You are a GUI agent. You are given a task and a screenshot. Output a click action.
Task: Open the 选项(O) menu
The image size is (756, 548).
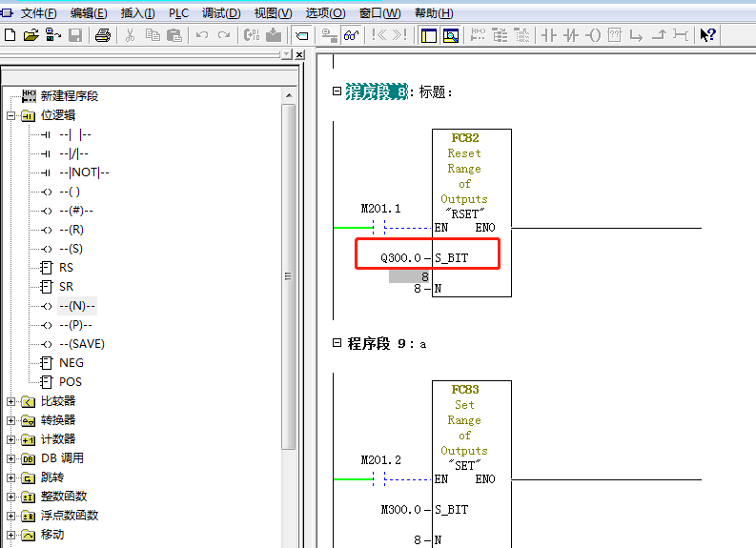[325, 13]
